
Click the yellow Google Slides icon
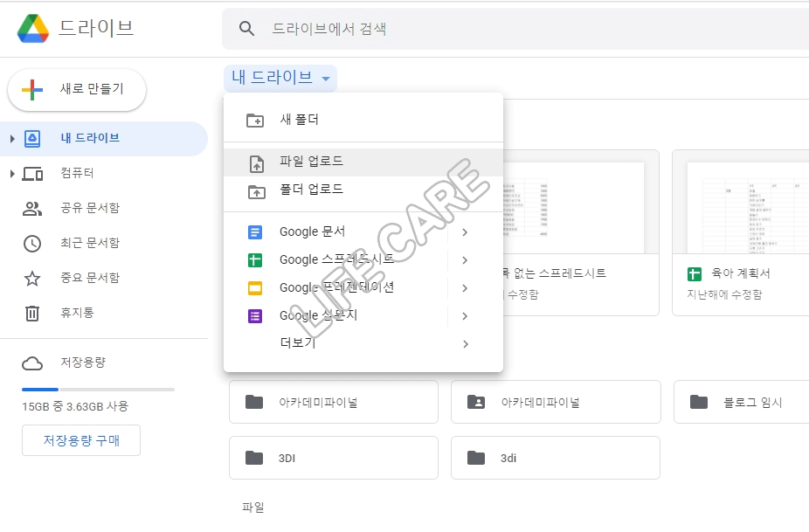click(255, 288)
